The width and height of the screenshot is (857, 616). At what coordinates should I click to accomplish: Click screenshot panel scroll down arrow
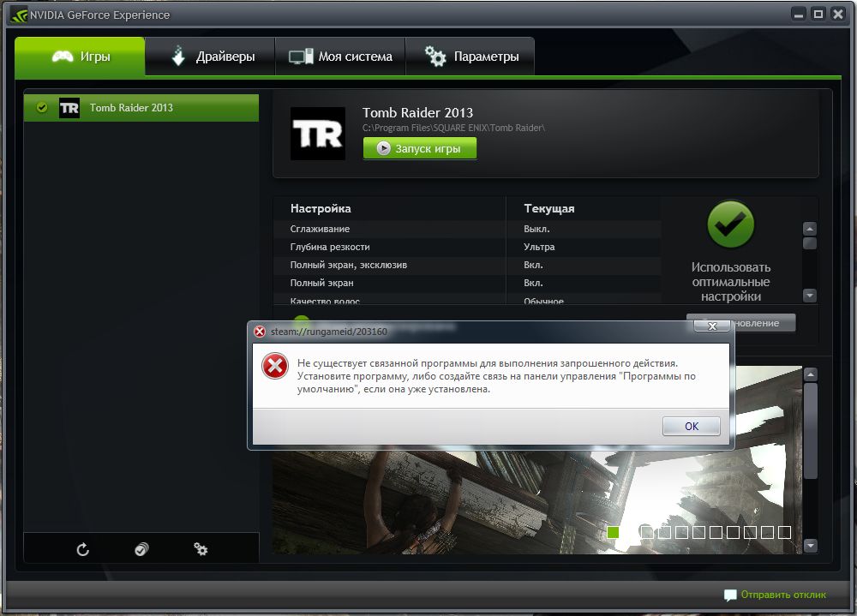pos(810,545)
